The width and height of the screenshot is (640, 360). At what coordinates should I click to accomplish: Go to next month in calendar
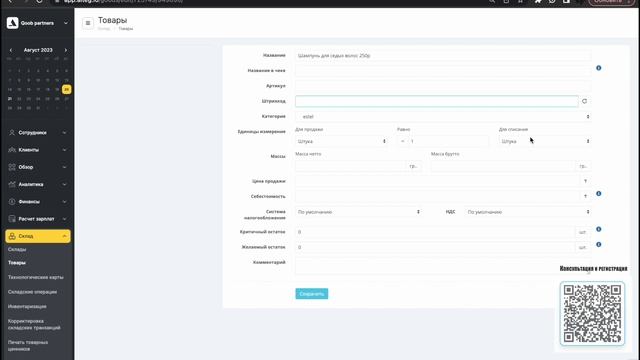[66, 50]
